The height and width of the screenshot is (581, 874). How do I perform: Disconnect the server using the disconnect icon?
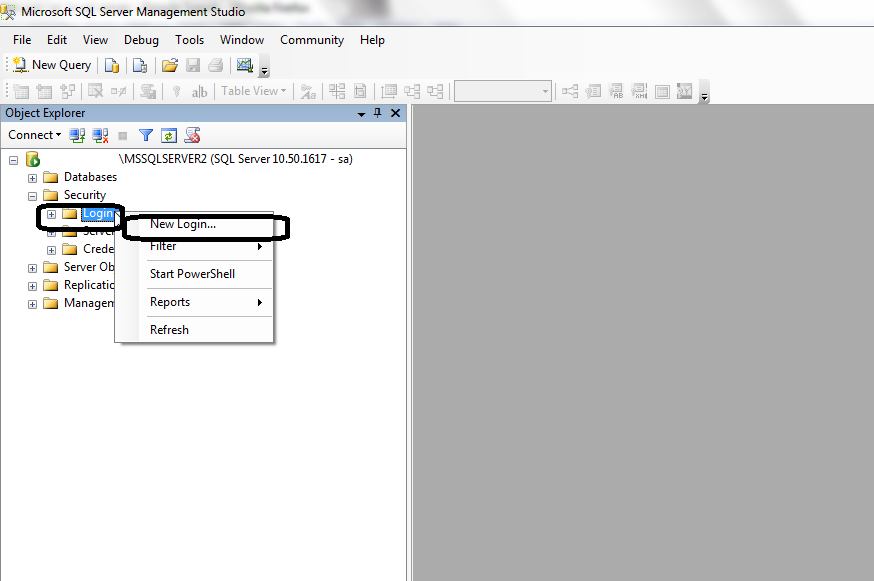pos(99,135)
